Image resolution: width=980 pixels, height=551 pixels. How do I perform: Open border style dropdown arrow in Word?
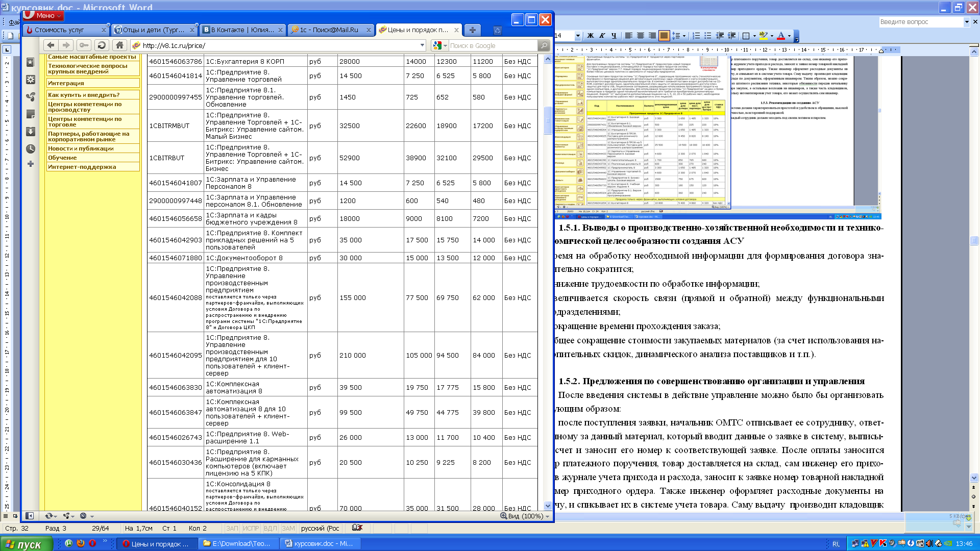tap(754, 36)
